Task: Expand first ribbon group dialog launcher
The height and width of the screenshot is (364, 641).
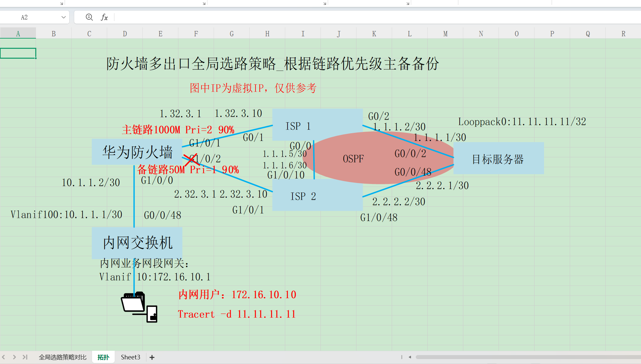Action: pos(61,3)
